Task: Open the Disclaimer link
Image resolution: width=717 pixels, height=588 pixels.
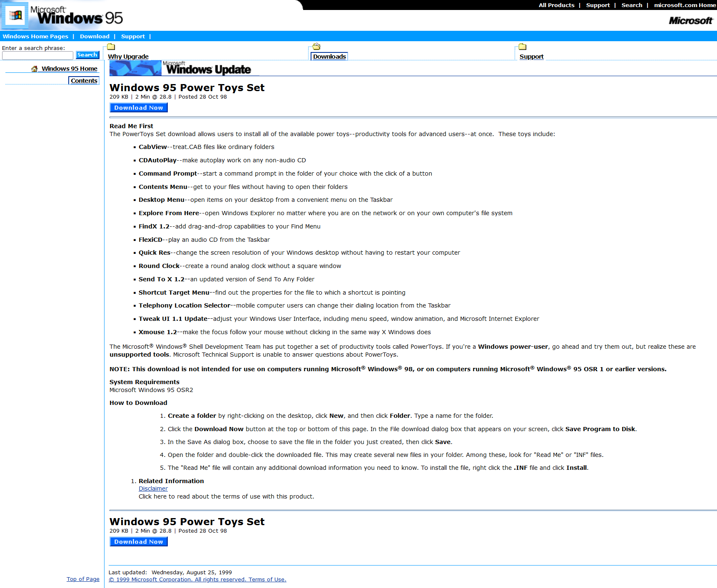Action: [x=153, y=489]
